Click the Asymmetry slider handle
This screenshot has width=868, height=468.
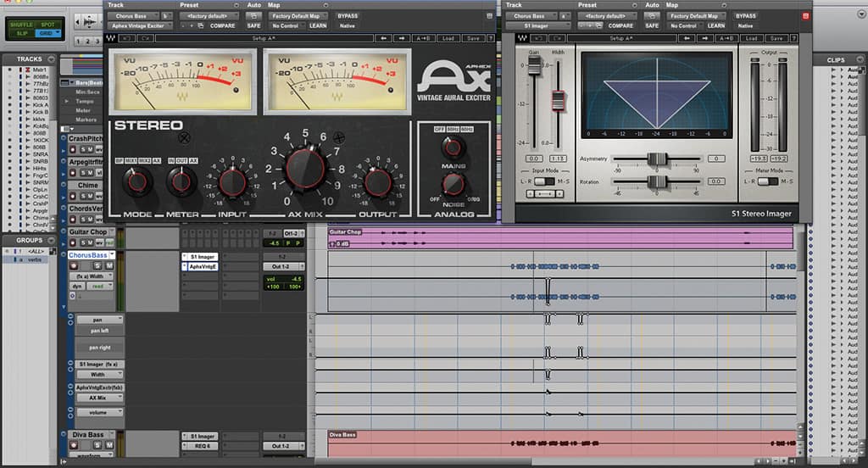pyautogui.click(x=657, y=159)
